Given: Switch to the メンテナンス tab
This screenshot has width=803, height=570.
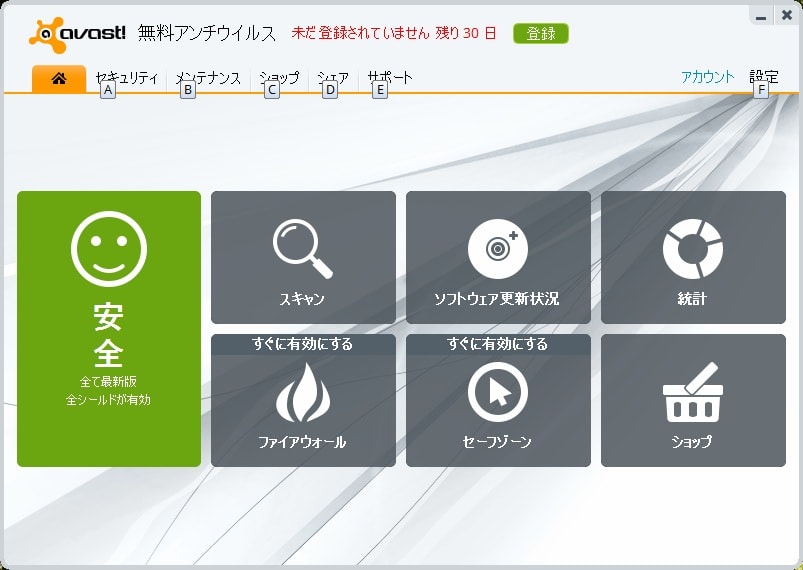Looking at the screenshot, I should click(208, 78).
